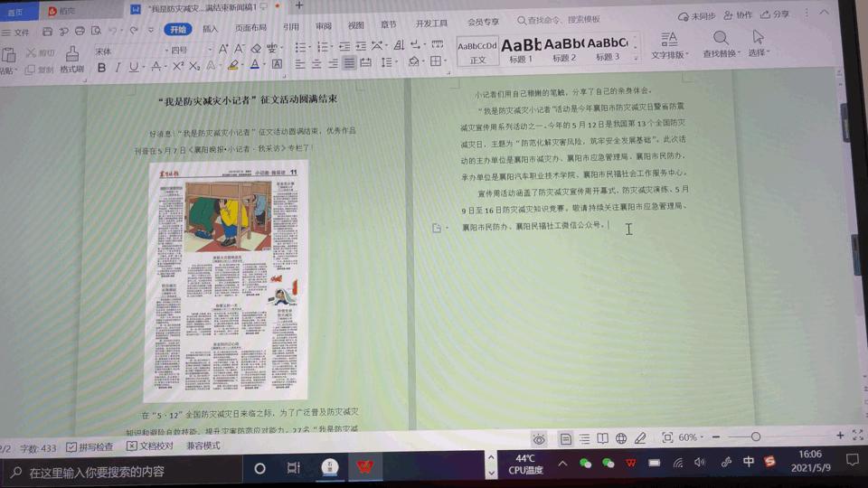Open Web Layout globe view icon
The height and width of the screenshot is (488, 868).
tap(621, 439)
